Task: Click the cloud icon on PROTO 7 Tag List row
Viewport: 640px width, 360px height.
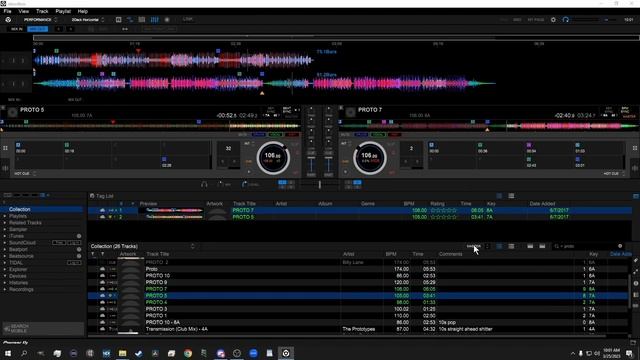Action: (102, 210)
